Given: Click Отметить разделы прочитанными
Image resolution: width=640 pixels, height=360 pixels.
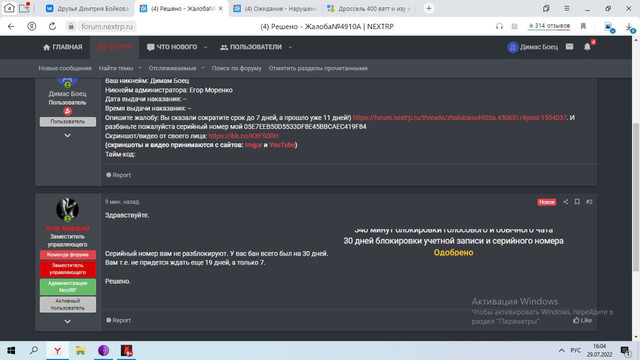Looking at the screenshot, I should tap(318, 68).
